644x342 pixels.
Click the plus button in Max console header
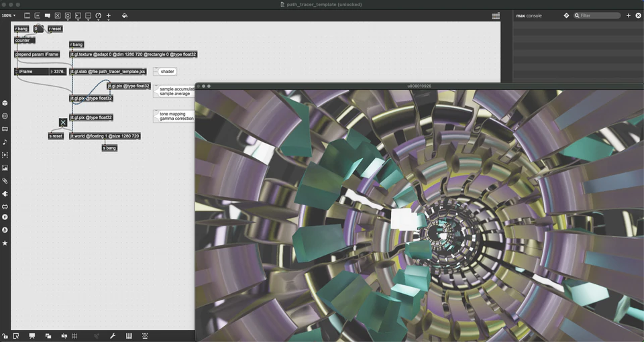click(629, 15)
